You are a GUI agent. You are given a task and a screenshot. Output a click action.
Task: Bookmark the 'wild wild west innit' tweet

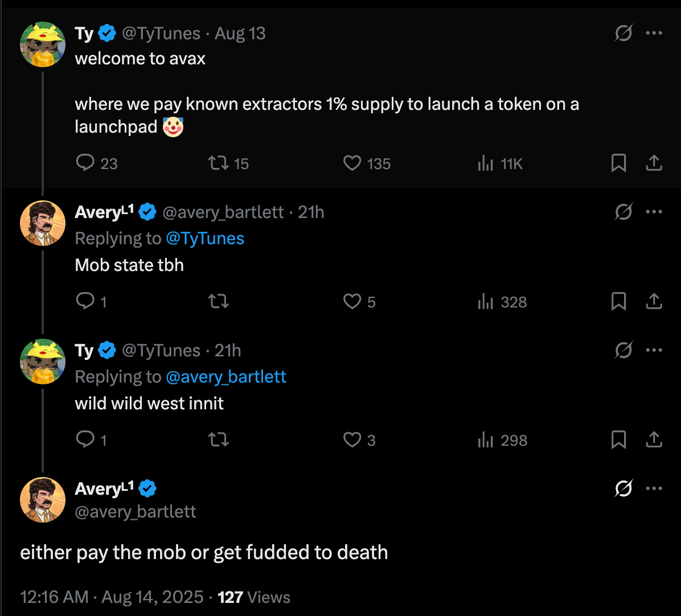pos(618,440)
